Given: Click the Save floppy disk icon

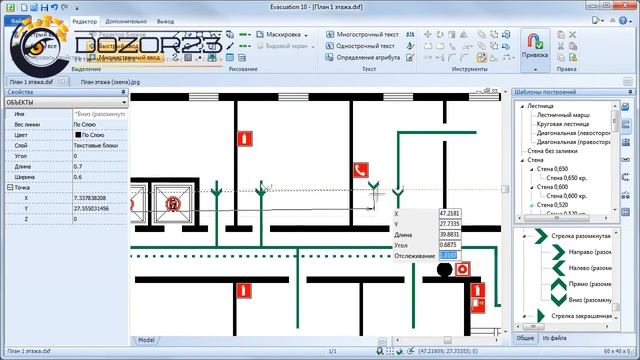Looking at the screenshot, I should pyautogui.click(x=44, y=7).
